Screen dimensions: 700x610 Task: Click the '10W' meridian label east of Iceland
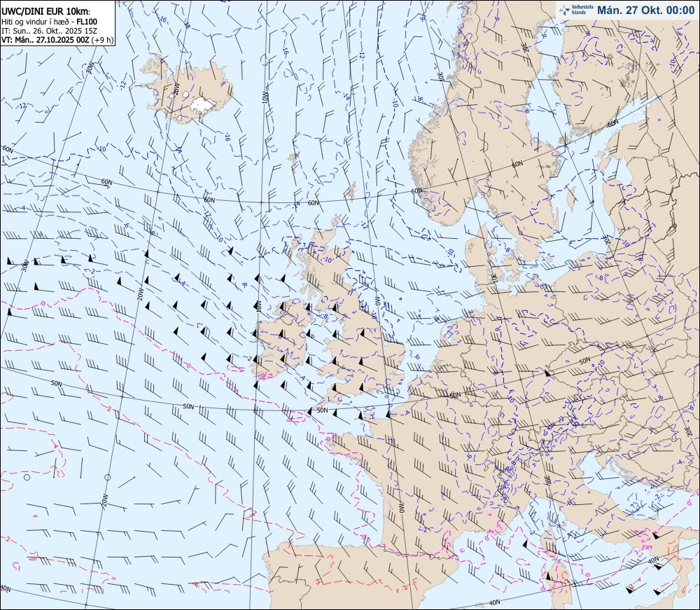click(x=265, y=97)
